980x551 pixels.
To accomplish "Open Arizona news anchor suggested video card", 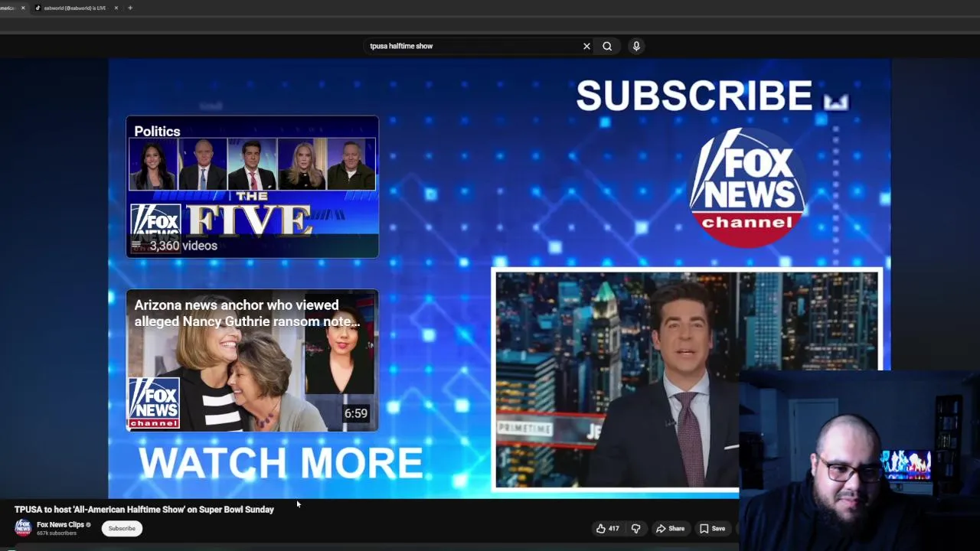I will 252,360.
